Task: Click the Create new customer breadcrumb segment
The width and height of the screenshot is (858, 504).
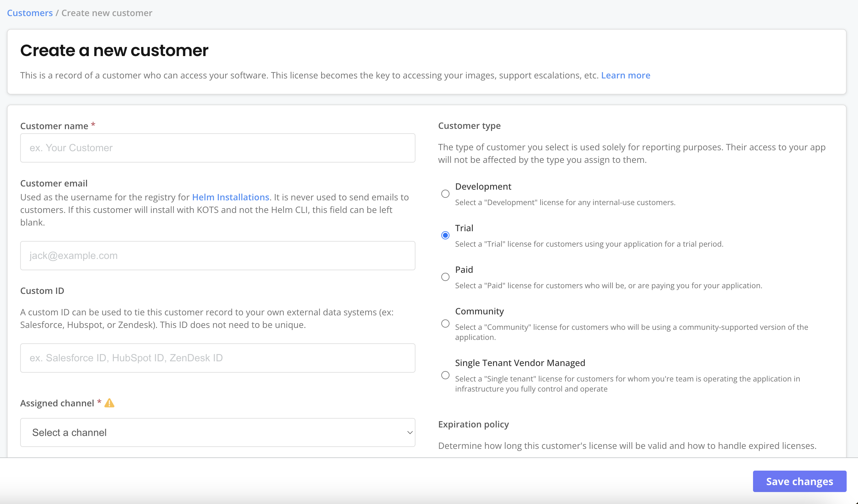Action: tap(107, 13)
